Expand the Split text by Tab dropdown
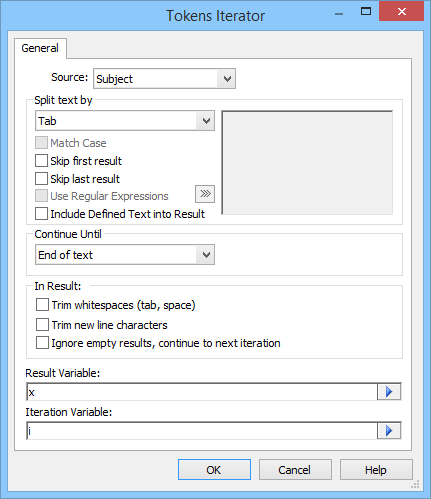 (x=125, y=121)
